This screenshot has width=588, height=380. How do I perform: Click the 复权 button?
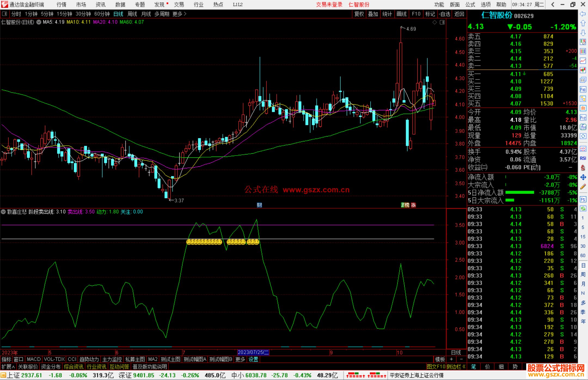(359, 14)
